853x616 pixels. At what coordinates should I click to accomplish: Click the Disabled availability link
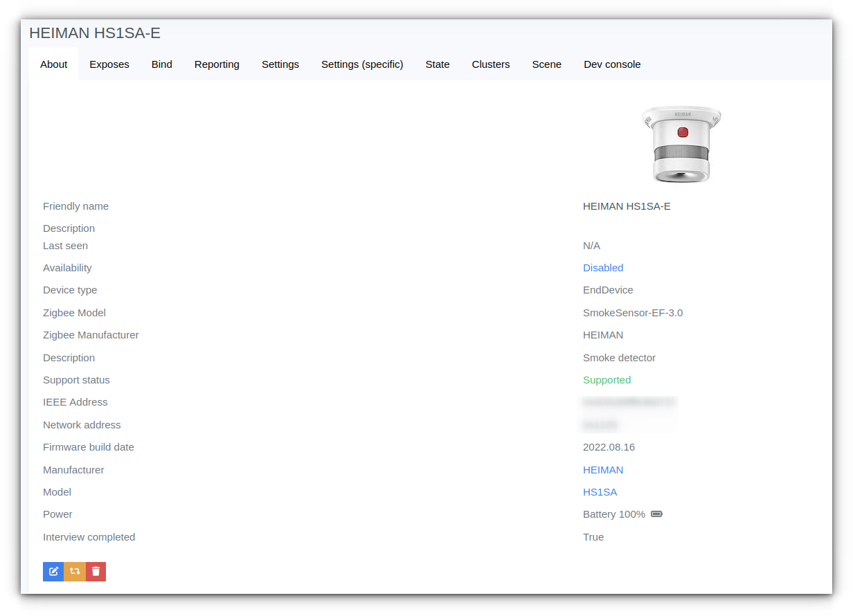click(603, 268)
